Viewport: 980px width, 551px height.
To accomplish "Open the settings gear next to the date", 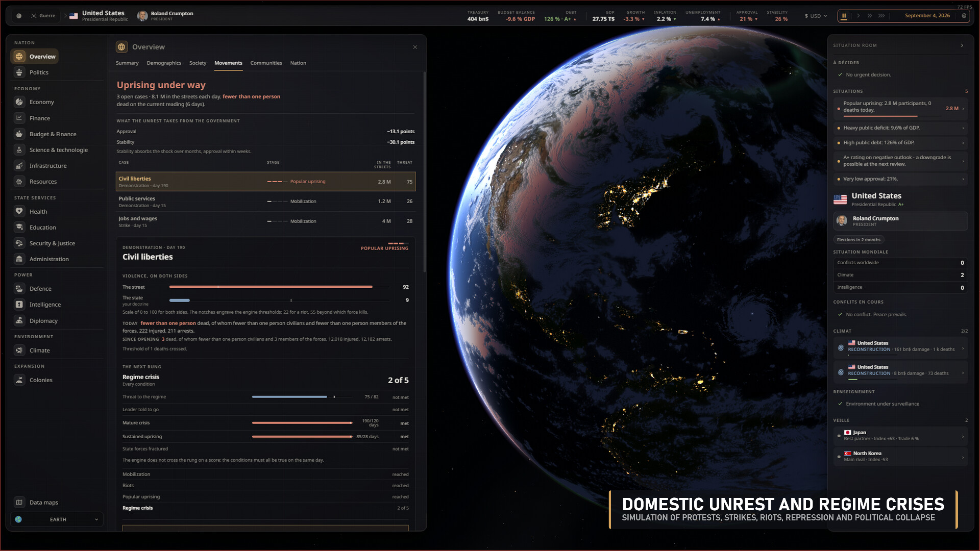I will [964, 16].
